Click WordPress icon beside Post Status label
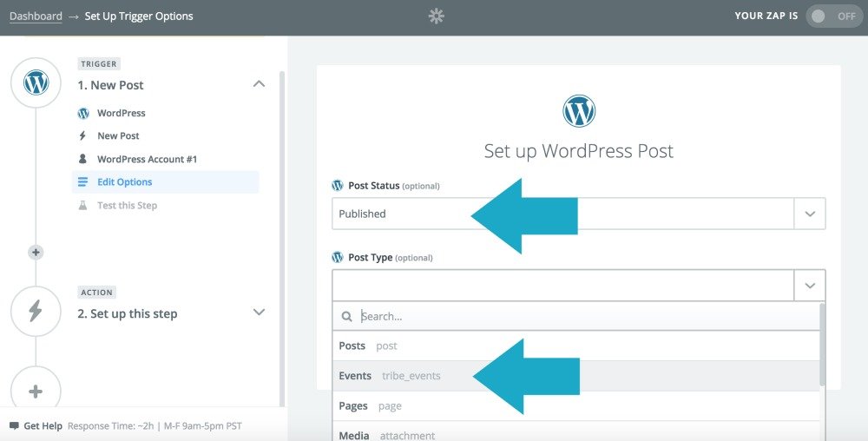 tap(338, 186)
